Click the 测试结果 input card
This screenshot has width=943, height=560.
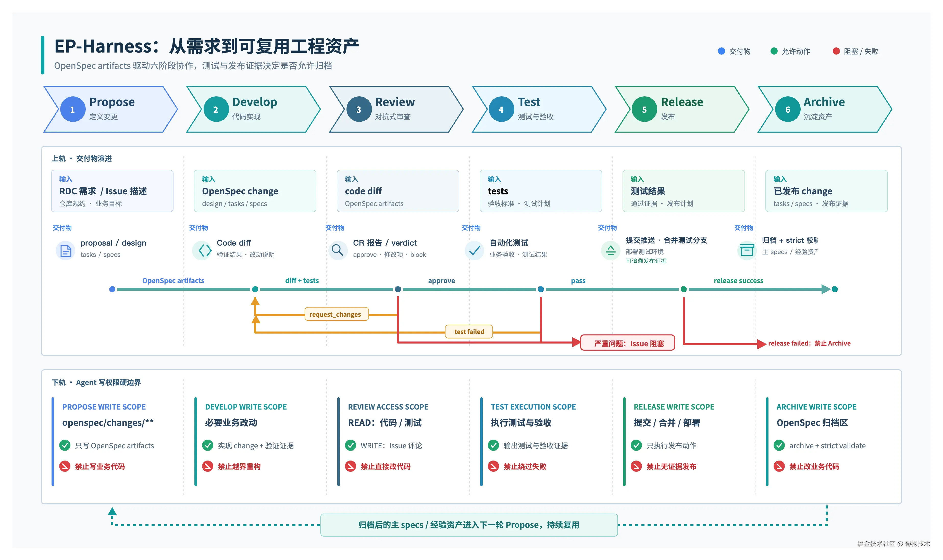(x=684, y=191)
